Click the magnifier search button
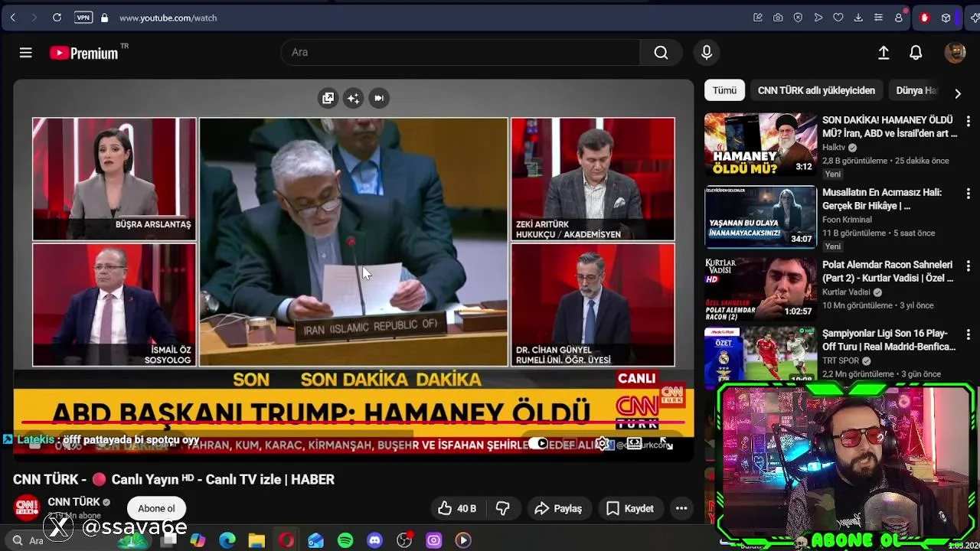 coord(661,52)
